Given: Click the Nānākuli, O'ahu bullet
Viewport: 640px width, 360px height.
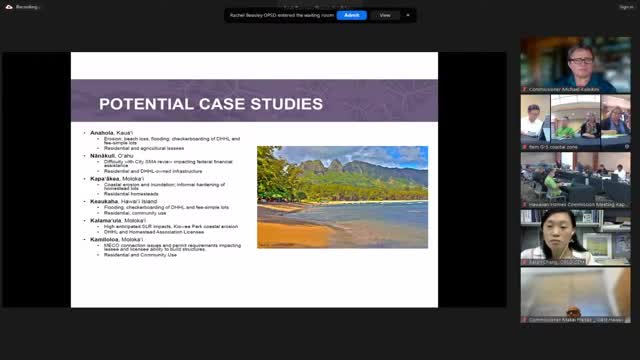Looking at the screenshot, I should 112,156.
